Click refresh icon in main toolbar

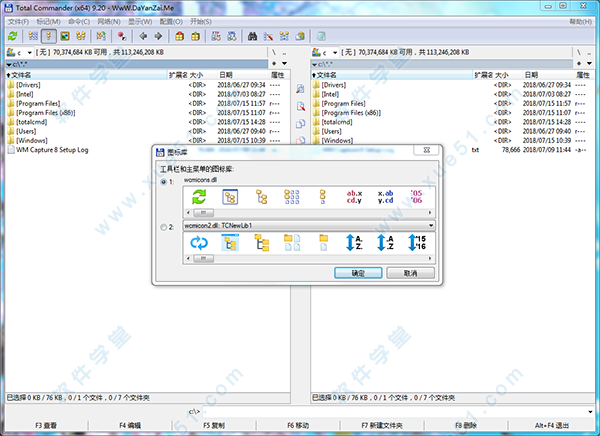[x=12, y=36]
